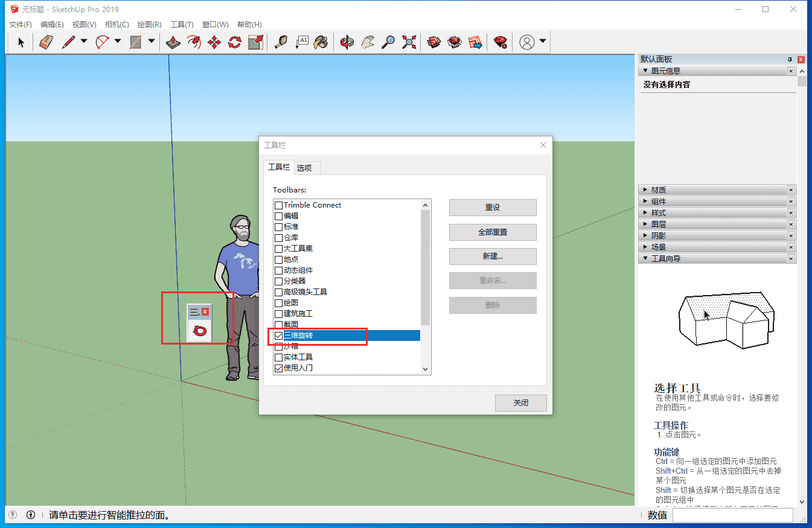This screenshot has width=812, height=528.
Task: Select the Scale tool
Action: click(255, 42)
